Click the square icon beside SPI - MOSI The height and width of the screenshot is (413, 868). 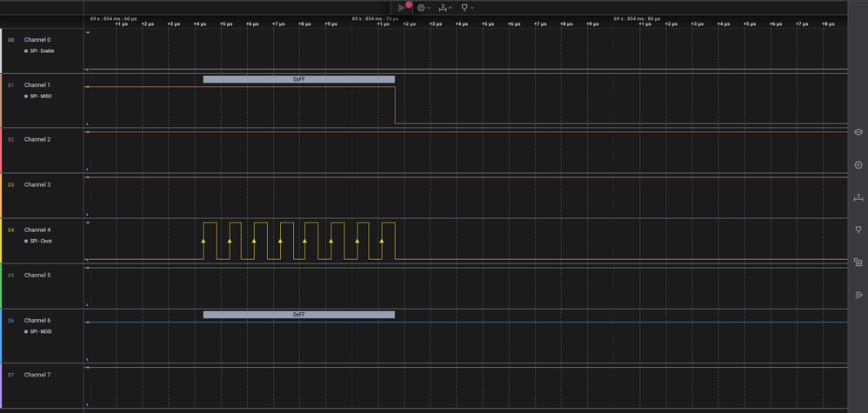click(x=26, y=331)
